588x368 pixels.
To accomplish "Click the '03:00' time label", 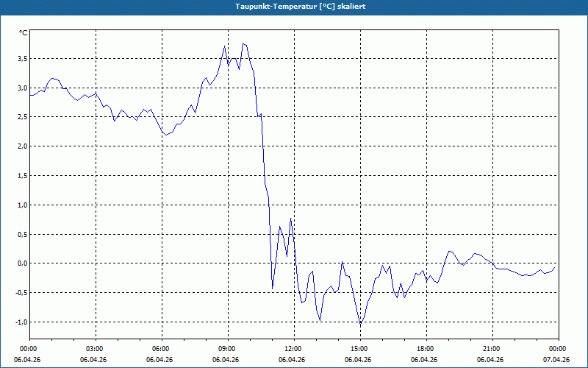I will click(96, 349).
